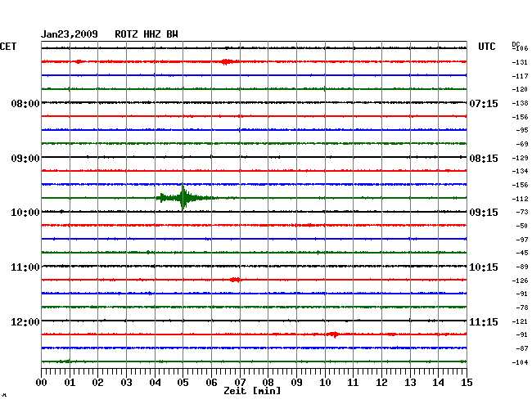Click minute tick label "08"
Viewport: 532px width, 404px height.
tap(268, 382)
